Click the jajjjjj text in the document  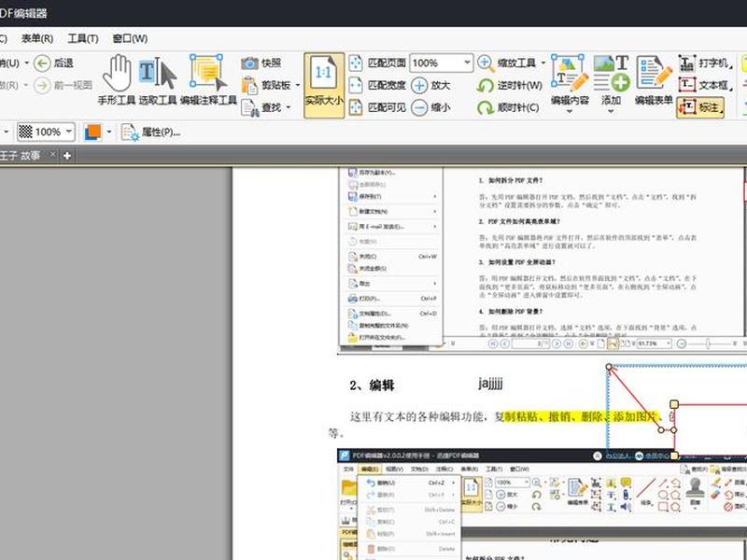[x=491, y=383]
